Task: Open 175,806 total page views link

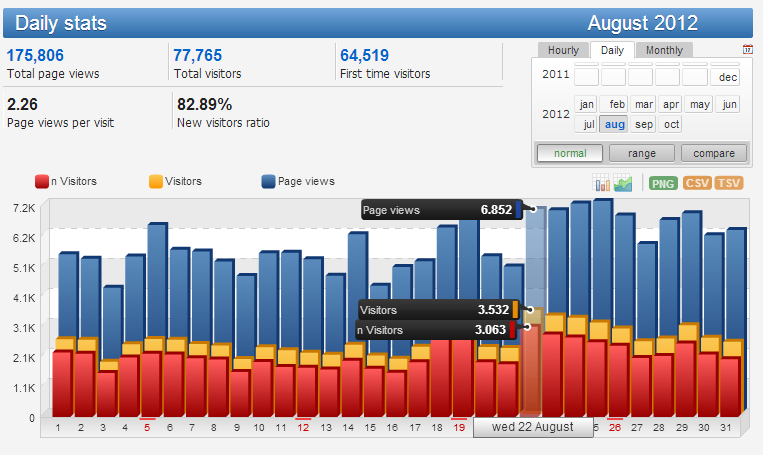Action: 35,55
